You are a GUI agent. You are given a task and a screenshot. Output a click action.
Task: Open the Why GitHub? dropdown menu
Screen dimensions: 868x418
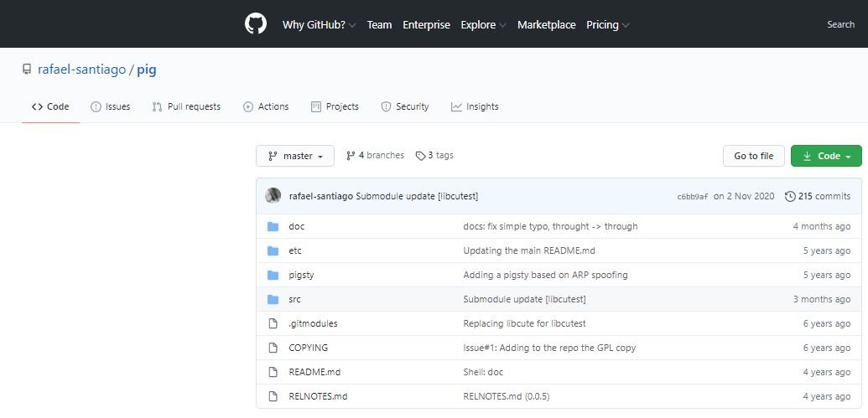click(319, 25)
